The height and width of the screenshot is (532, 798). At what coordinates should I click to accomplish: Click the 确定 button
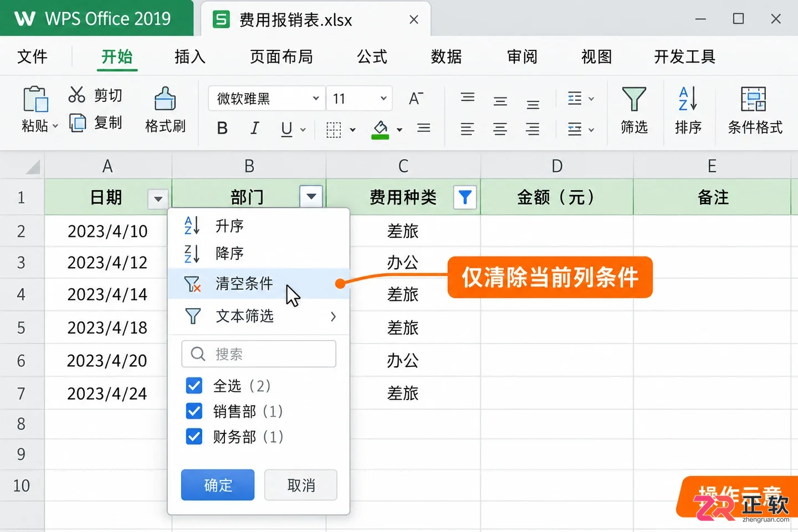click(218, 485)
